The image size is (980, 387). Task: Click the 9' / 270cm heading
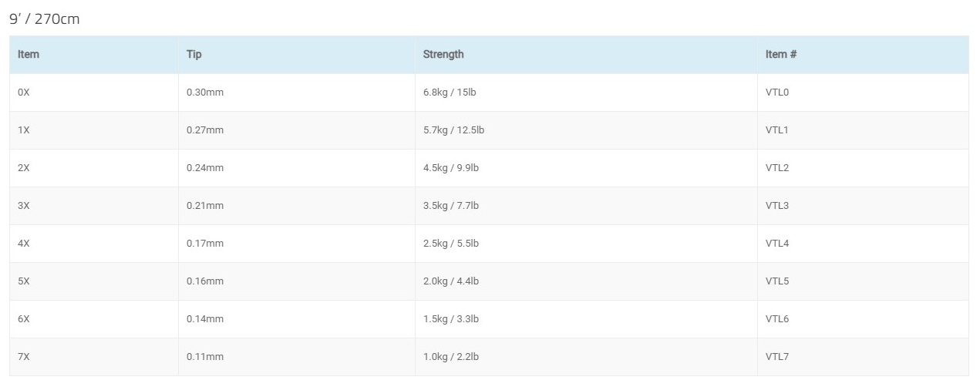click(x=45, y=19)
